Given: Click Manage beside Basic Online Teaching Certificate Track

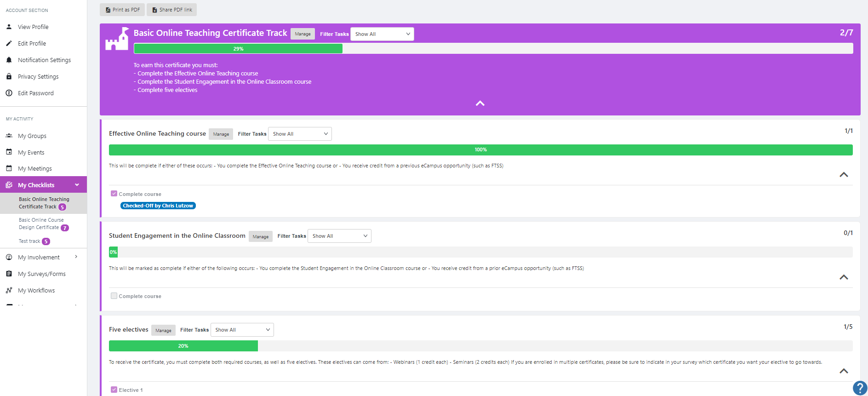Looking at the screenshot, I should coord(303,34).
